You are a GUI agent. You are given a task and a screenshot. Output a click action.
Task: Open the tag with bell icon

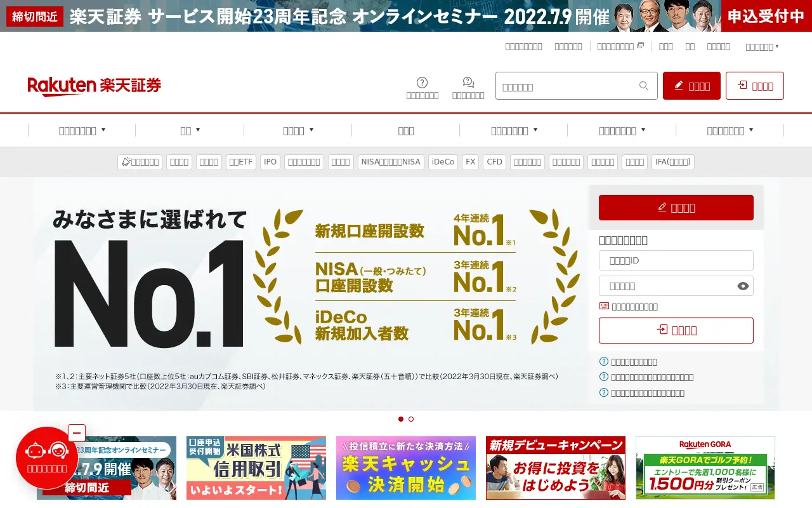(x=140, y=162)
